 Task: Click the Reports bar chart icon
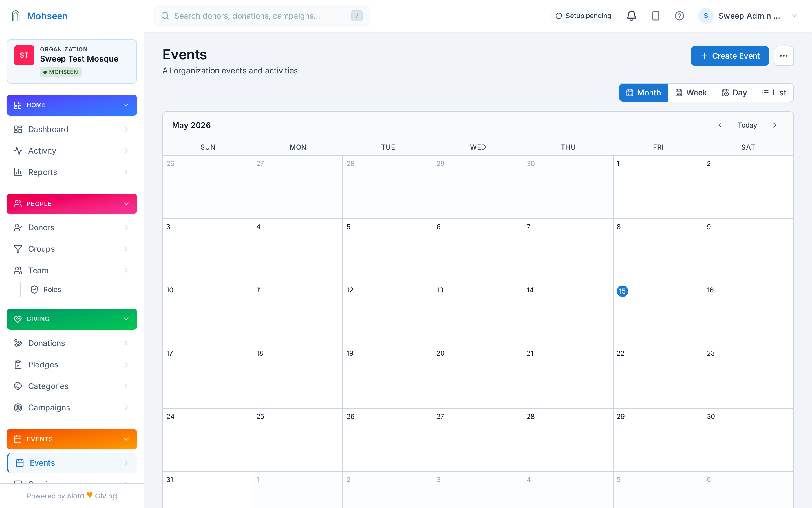18,172
